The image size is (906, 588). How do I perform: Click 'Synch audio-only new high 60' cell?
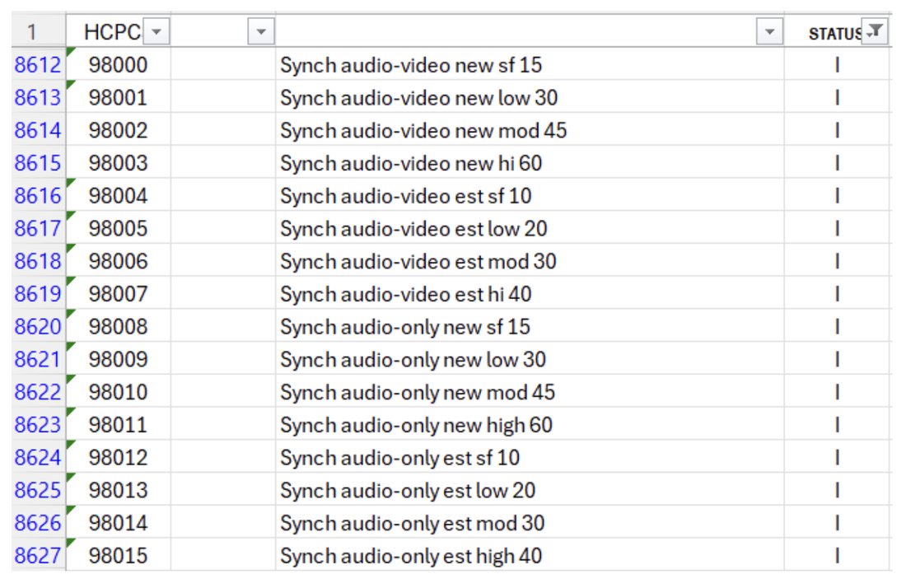[530, 425]
